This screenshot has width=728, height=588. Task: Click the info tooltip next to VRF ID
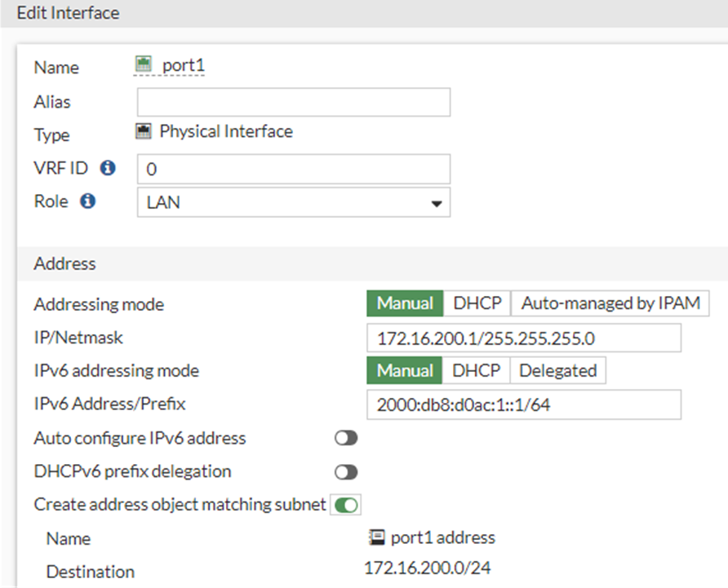[109, 168]
